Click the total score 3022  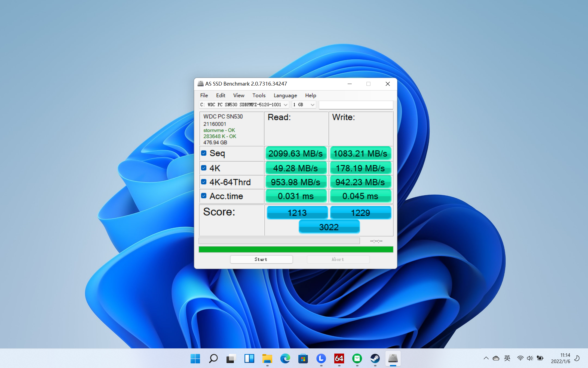pyautogui.click(x=329, y=227)
